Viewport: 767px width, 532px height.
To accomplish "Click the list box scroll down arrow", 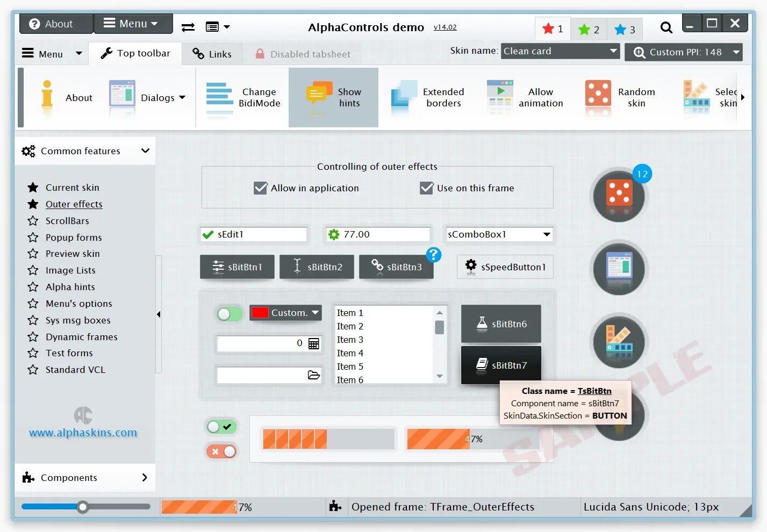I will [x=440, y=376].
